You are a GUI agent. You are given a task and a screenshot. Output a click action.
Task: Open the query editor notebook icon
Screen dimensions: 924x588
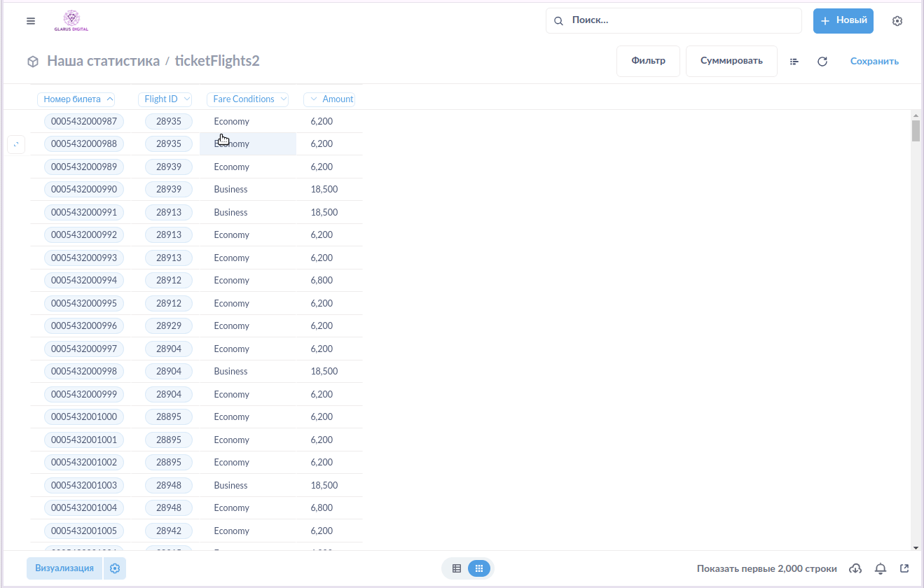point(794,62)
